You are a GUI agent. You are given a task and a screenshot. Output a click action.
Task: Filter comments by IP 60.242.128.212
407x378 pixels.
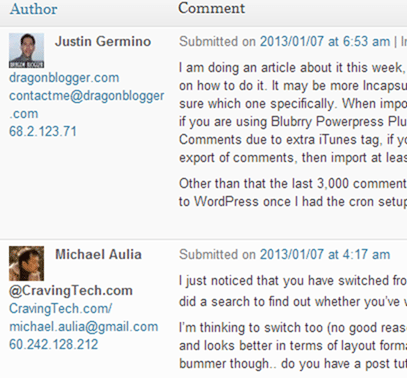point(53,344)
